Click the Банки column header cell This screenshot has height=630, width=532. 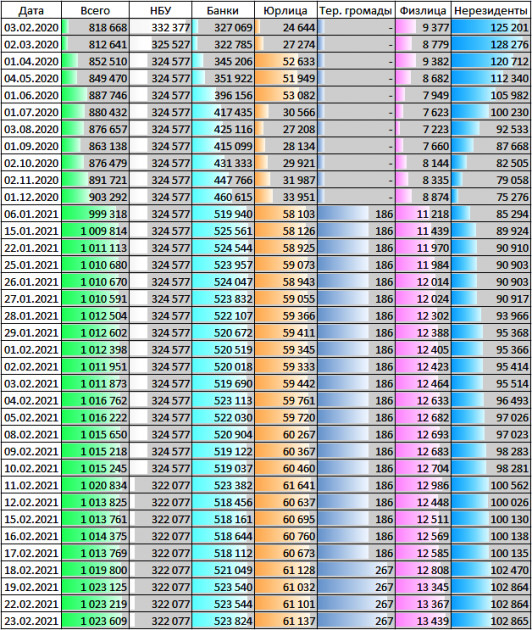pyautogui.click(x=223, y=10)
